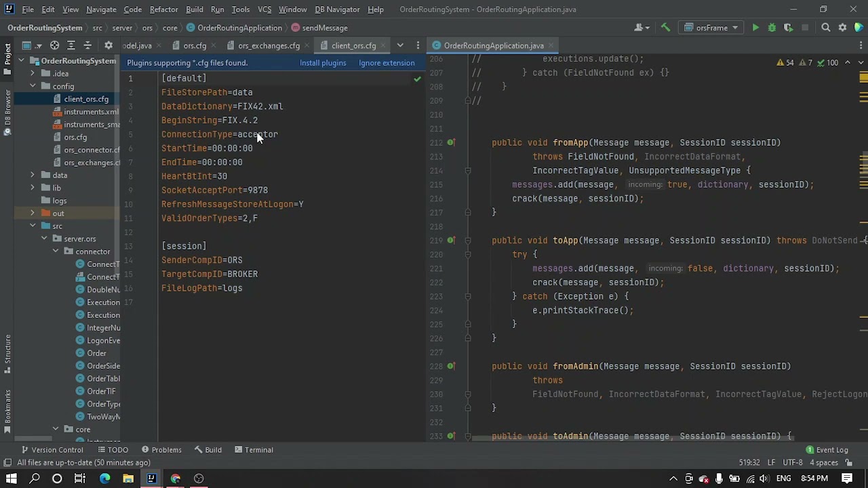This screenshot has height=488, width=868.
Task: Expand the out folder
Action: pyautogui.click(x=33, y=213)
